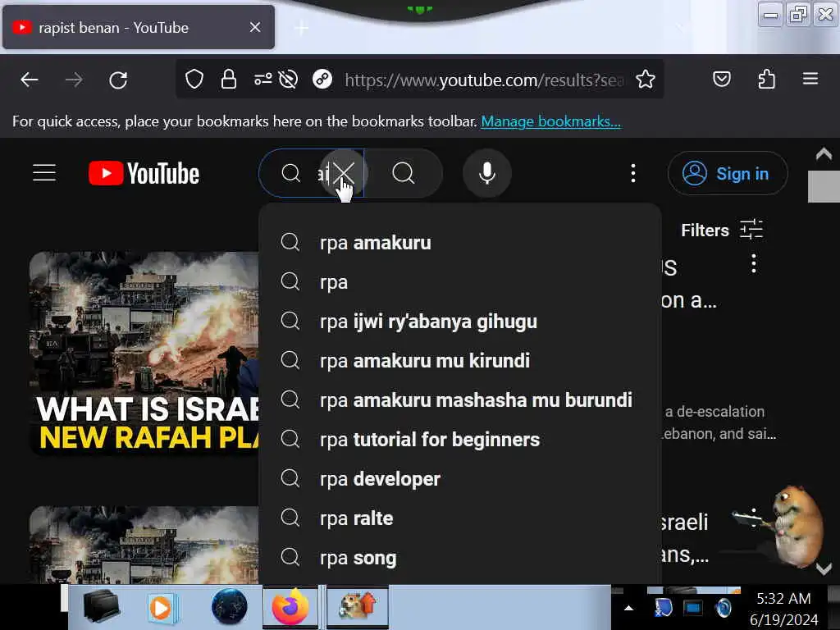This screenshot has width=840, height=630.
Task: Go back with the browser back arrow
Action: point(30,80)
